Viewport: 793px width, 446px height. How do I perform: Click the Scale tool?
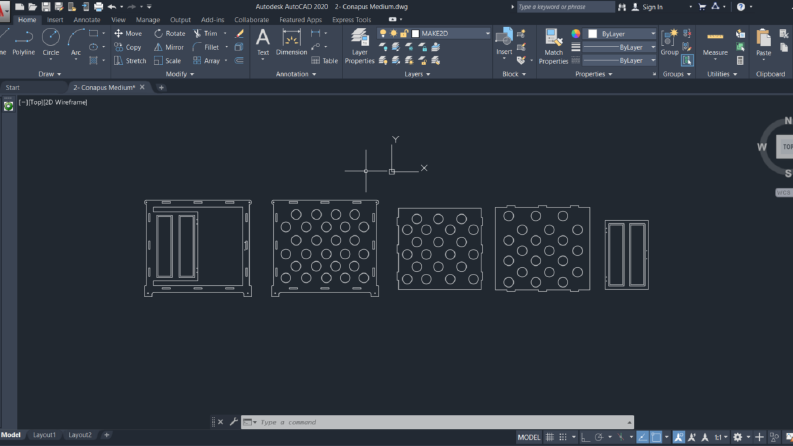click(167, 61)
